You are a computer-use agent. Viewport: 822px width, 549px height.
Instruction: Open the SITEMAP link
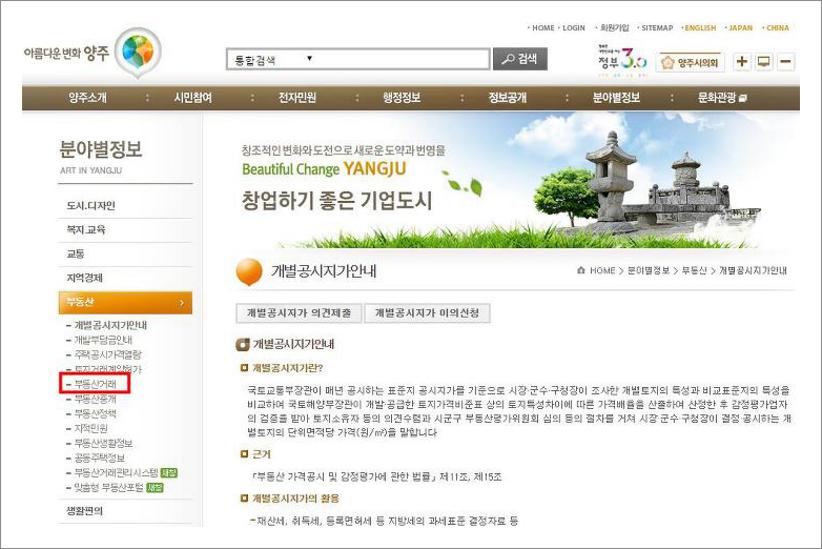[x=657, y=28]
